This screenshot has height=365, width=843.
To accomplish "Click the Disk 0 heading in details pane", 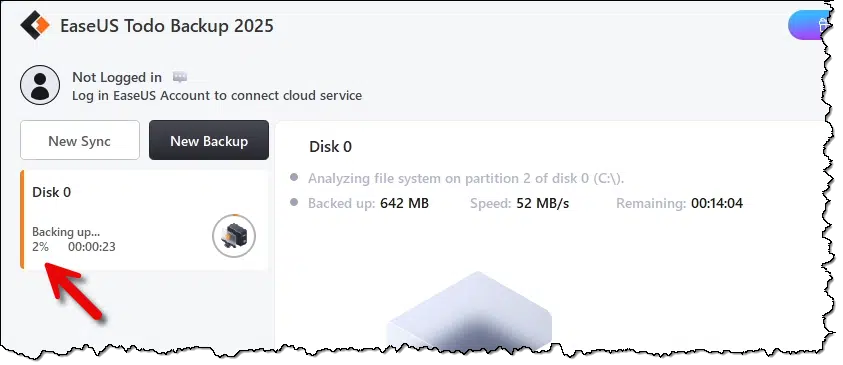I will [x=331, y=147].
